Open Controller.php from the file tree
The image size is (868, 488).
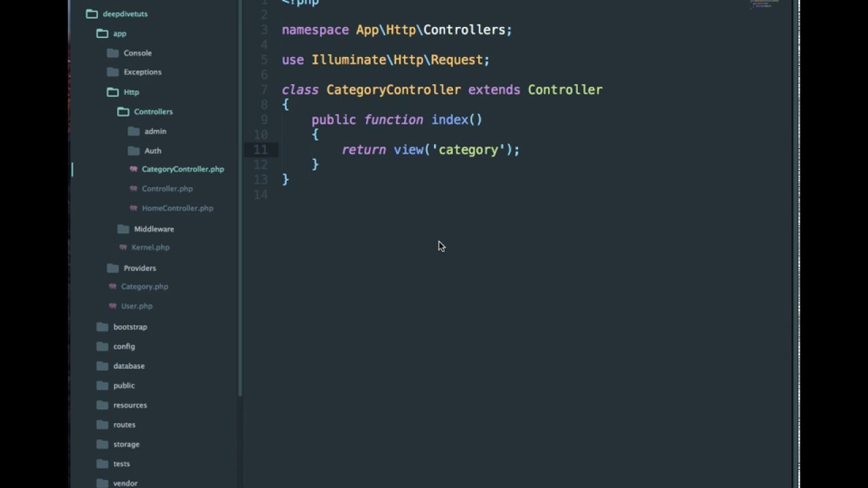coord(167,189)
